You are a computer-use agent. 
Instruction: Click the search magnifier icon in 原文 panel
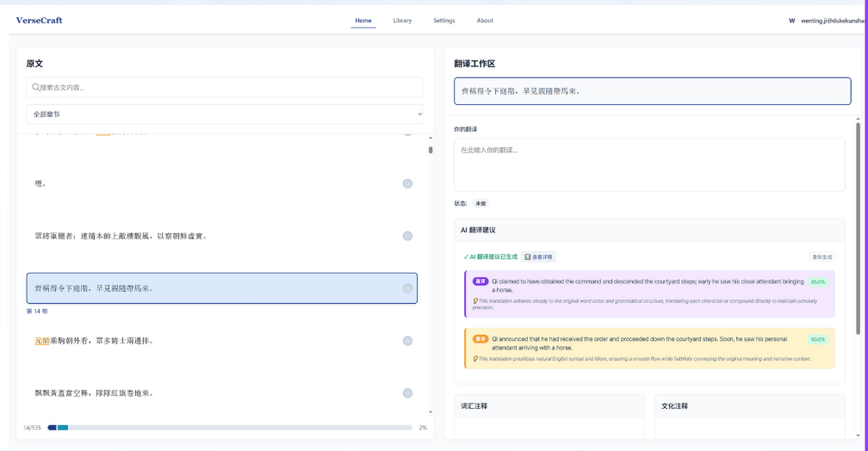35,87
